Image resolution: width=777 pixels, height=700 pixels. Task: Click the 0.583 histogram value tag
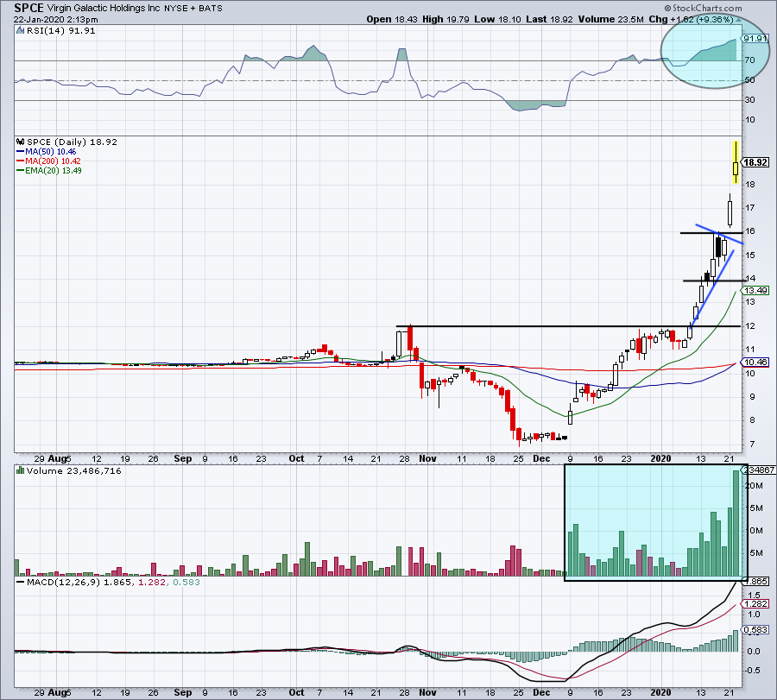[755, 630]
